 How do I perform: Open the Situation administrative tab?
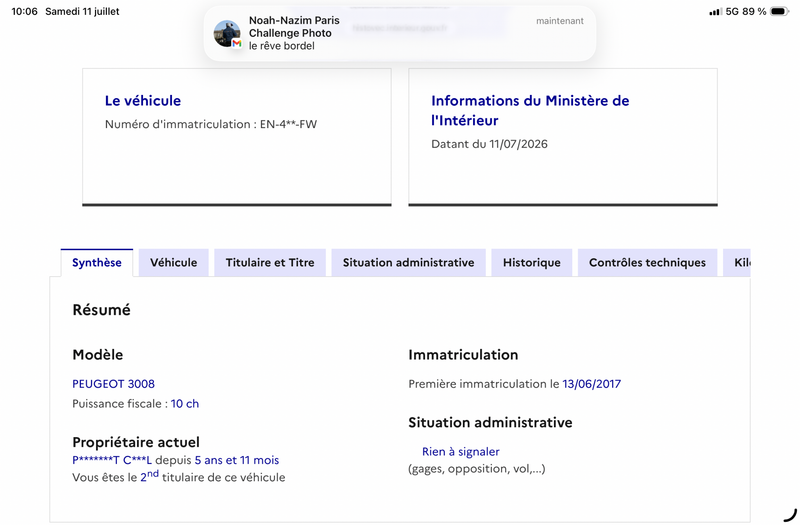tap(408, 263)
